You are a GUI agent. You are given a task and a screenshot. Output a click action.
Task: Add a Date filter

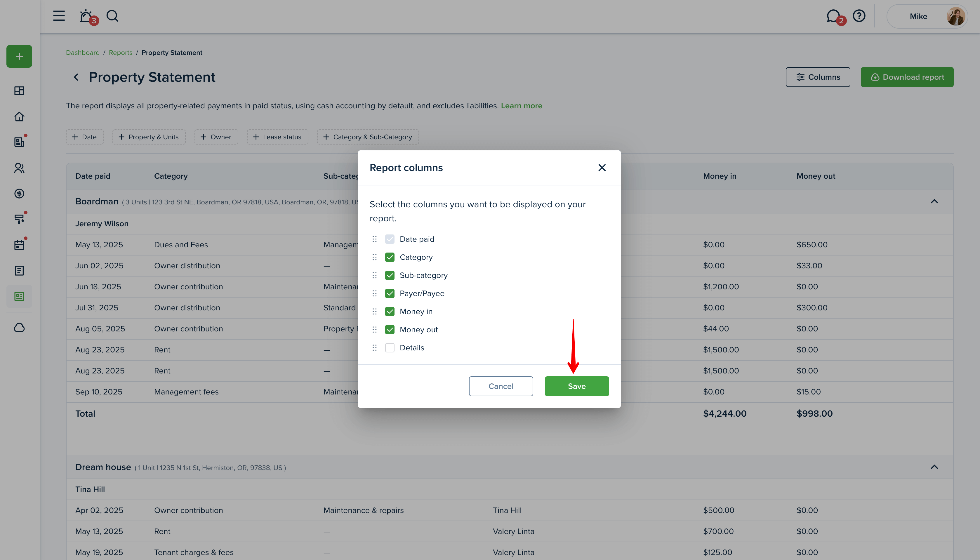[x=85, y=137]
